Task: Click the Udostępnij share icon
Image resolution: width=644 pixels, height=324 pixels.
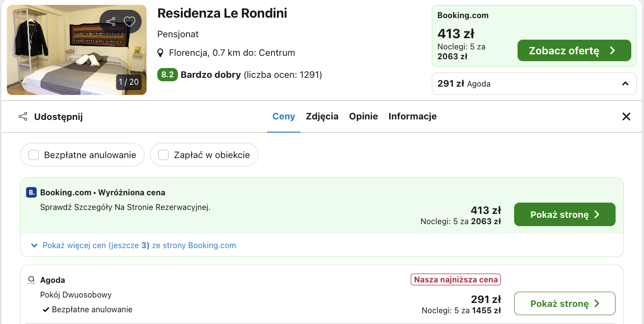Action: tap(23, 116)
